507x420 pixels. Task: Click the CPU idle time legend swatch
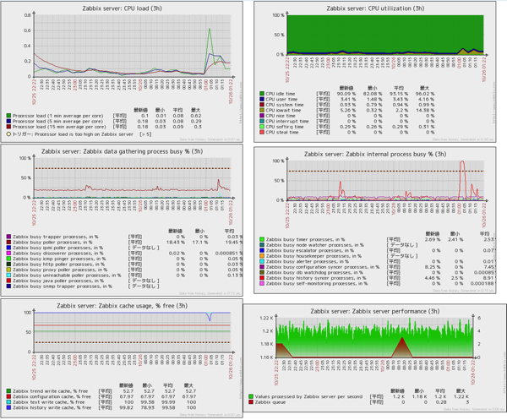(262, 94)
